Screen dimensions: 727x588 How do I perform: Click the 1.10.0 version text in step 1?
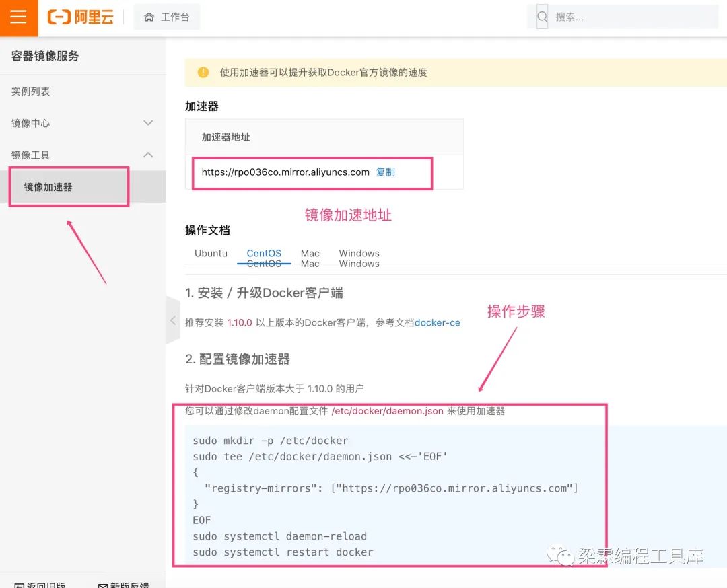[x=240, y=322]
